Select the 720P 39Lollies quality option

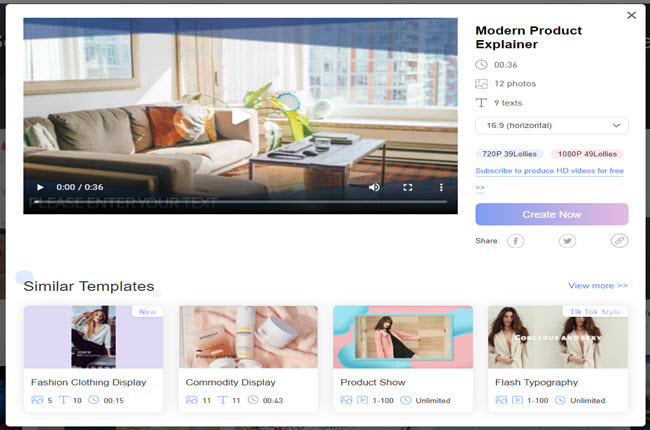click(x=509, y=154)
